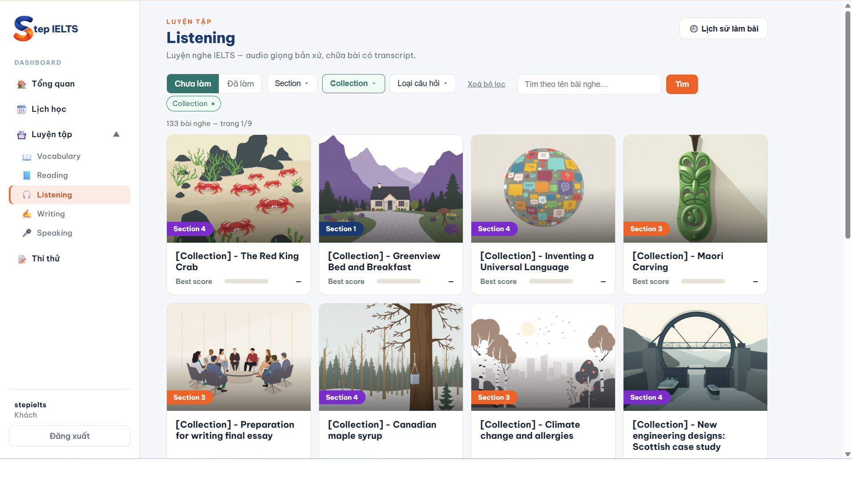
Task: Select the Chưa làm filter toggle
Action: (x=193, y=84)
